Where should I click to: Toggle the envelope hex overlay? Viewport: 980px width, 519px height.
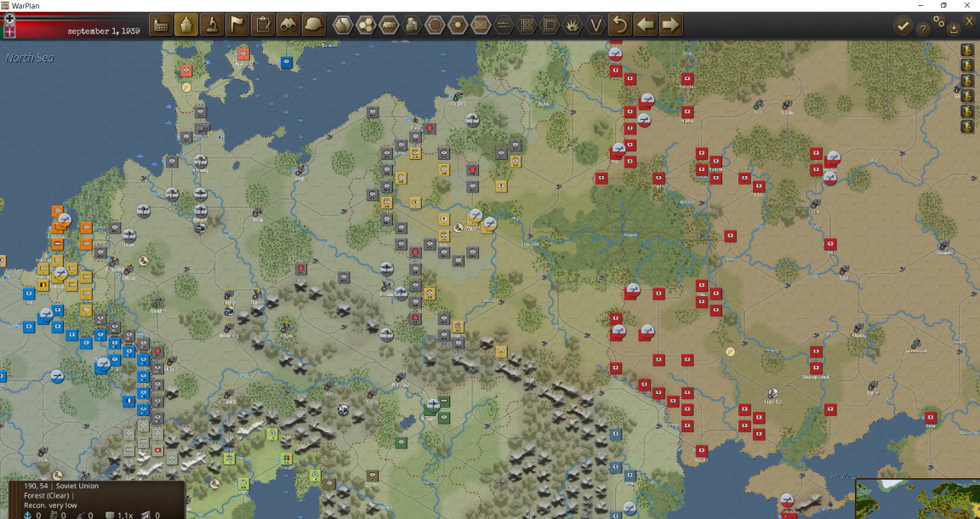pyautogui.click(x=481, y=25)
